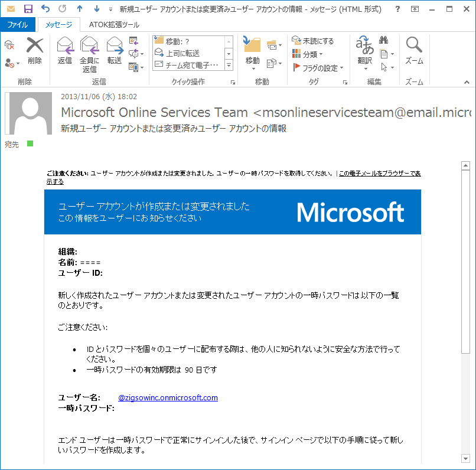Move up in the quick steps gallery
This screenshot has width=476, height=470.
point(229,41)
